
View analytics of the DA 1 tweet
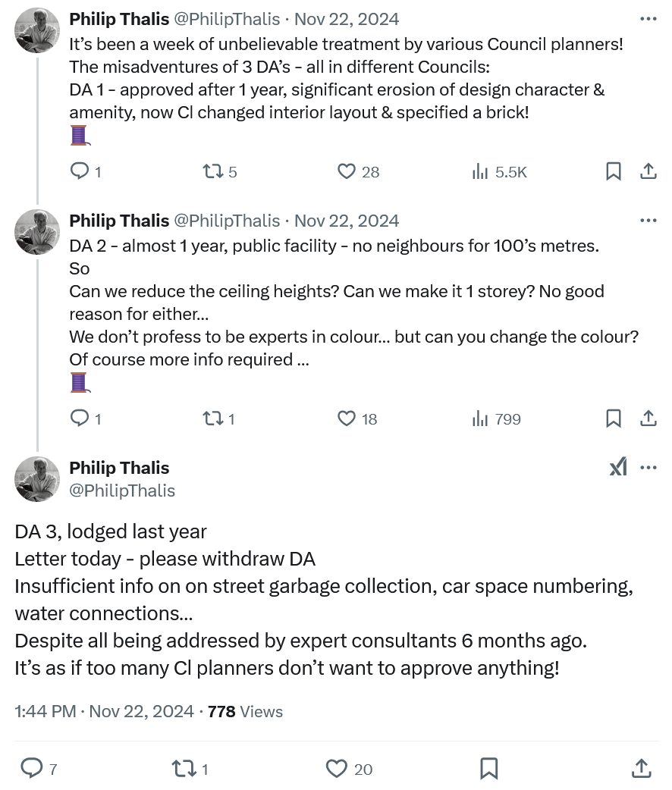tap(480, 171)
